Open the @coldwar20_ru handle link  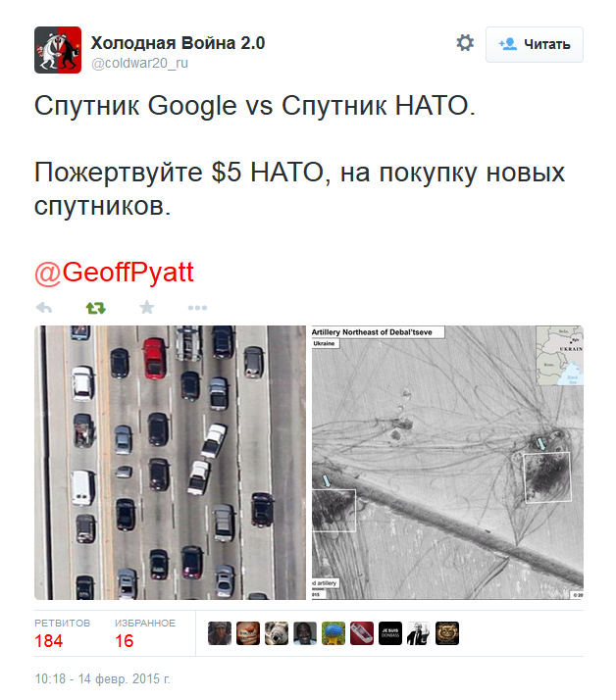pyautogui.click(x=139, y=64)
